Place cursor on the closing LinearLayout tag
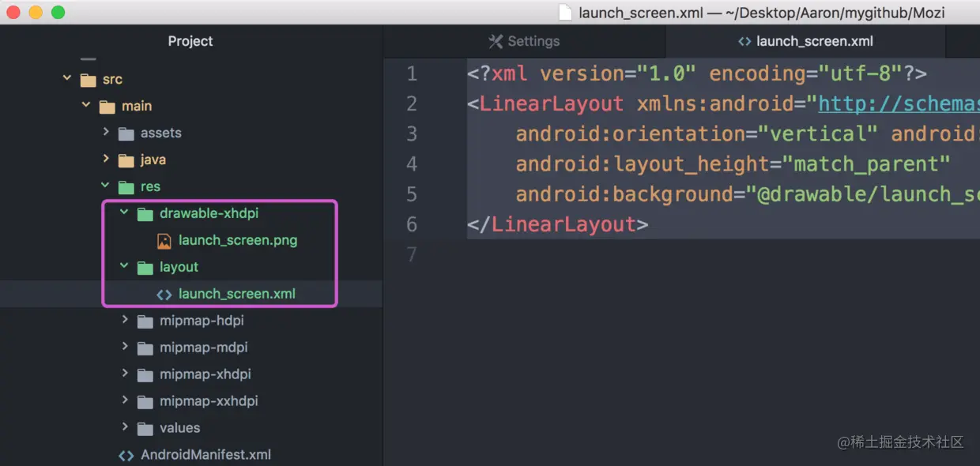The height and width of the screenshot is (466, 980). 558,224
